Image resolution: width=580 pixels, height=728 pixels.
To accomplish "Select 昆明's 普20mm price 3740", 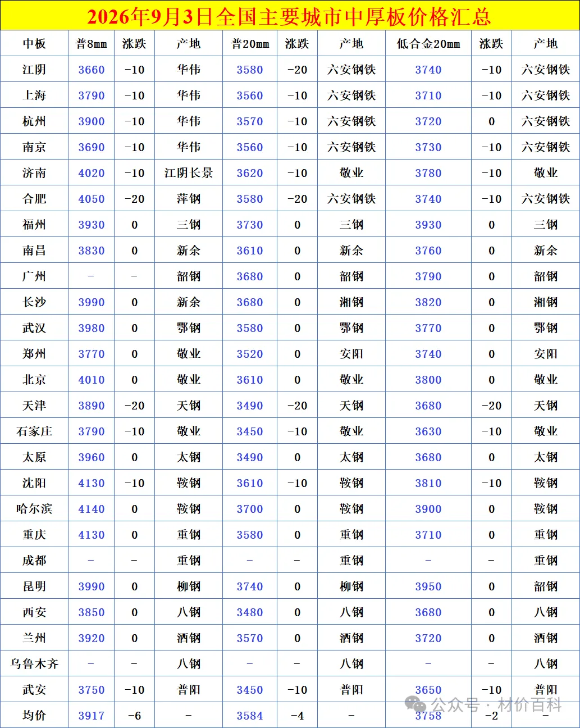I will [x=250, y=586].
